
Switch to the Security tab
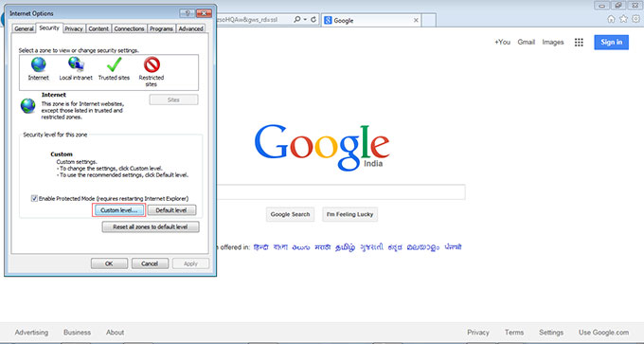pos(49,27)
